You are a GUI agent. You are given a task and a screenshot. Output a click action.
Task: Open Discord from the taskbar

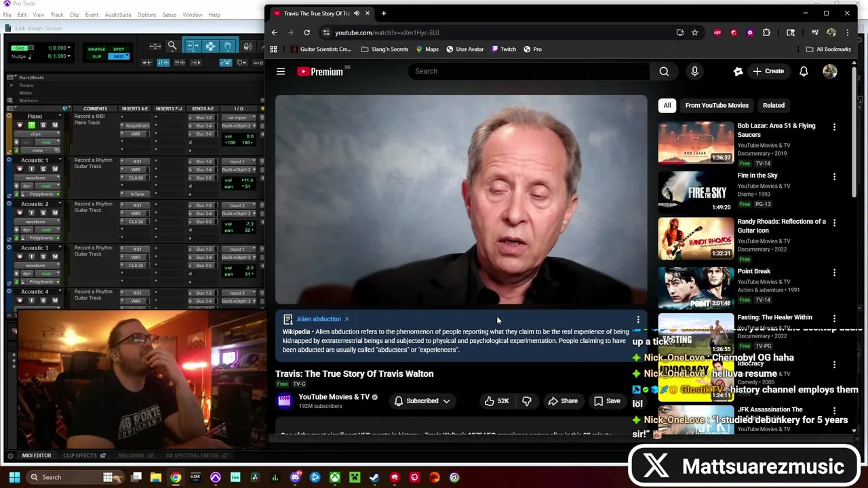(x=295, y=477)
